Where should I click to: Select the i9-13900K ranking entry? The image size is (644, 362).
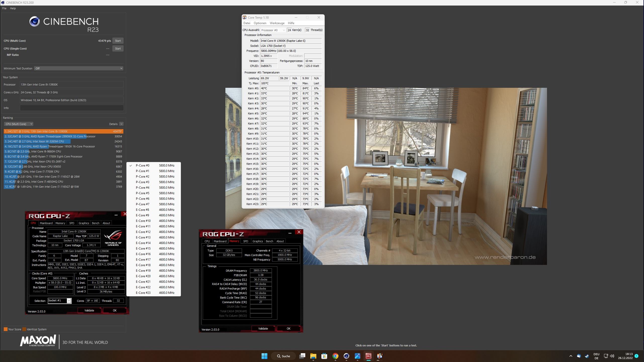(x=64, y=131)
